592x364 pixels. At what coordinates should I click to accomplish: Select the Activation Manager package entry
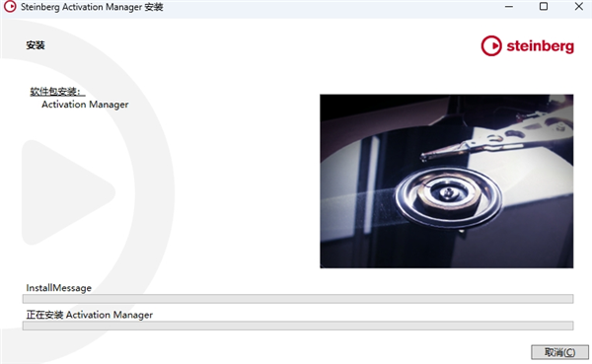coord(85,105)
